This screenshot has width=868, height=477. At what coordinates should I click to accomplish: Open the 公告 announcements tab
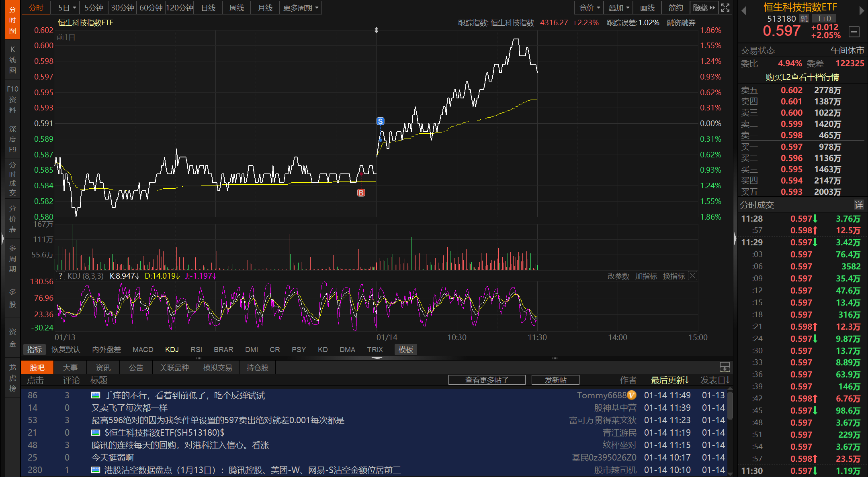point(136,367)
